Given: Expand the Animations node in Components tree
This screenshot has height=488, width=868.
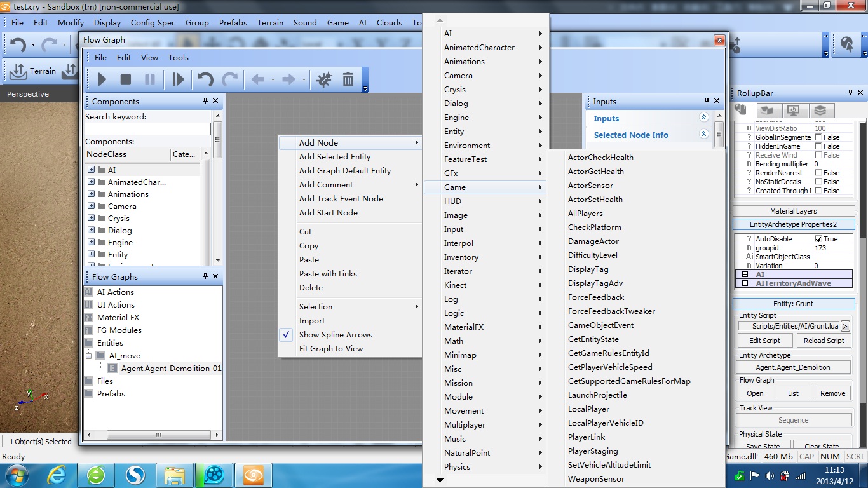Looking at the screenshot, I should 92,194.
